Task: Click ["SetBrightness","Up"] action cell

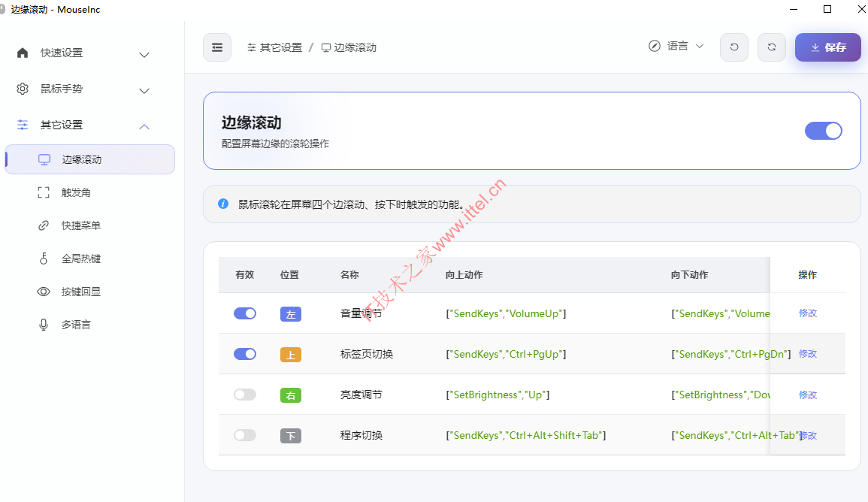Action: 498,395
